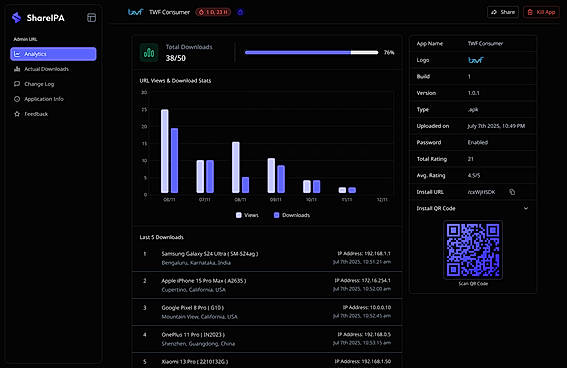Click the TWF logo in header

136,12
